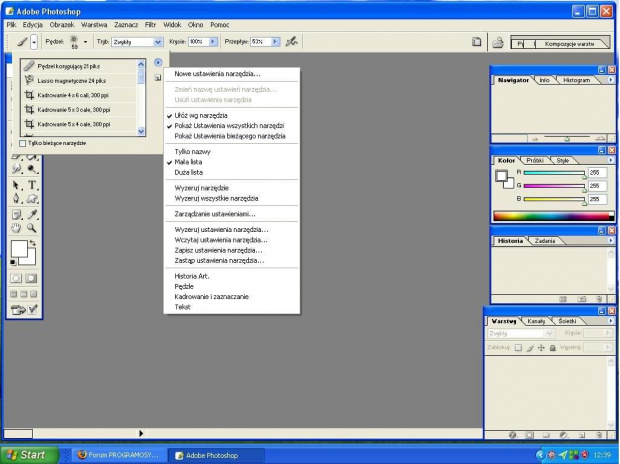Screen dimensions: 620x464
Task: Open the File Browser icon in options bar
Action: (x=498, y=42)
